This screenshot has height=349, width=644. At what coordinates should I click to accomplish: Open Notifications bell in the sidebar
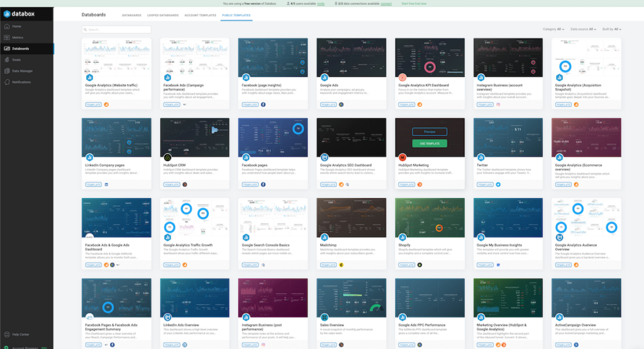coord(6,82)
